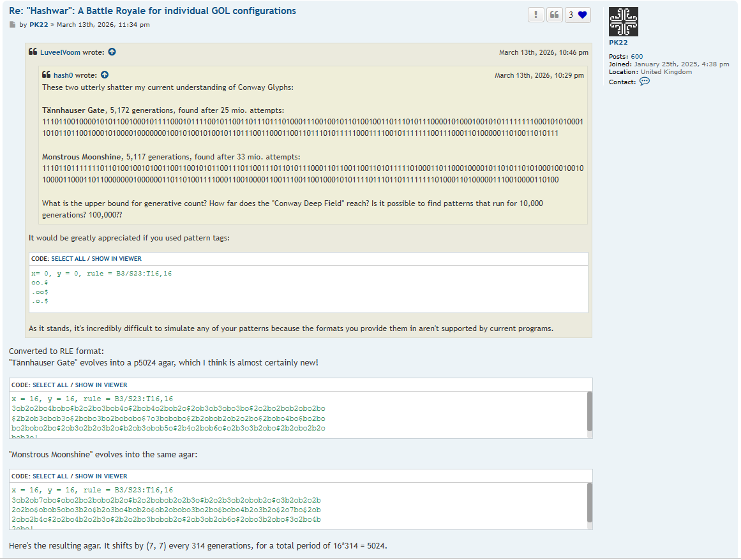Open hash0's profile link
The image size is (741, 560).
pos(63,75)
